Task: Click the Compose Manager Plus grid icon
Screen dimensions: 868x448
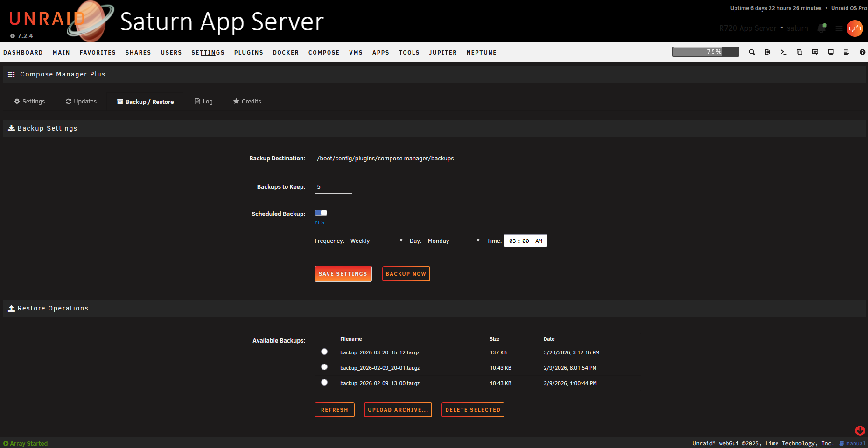Action: pos(11,74)
